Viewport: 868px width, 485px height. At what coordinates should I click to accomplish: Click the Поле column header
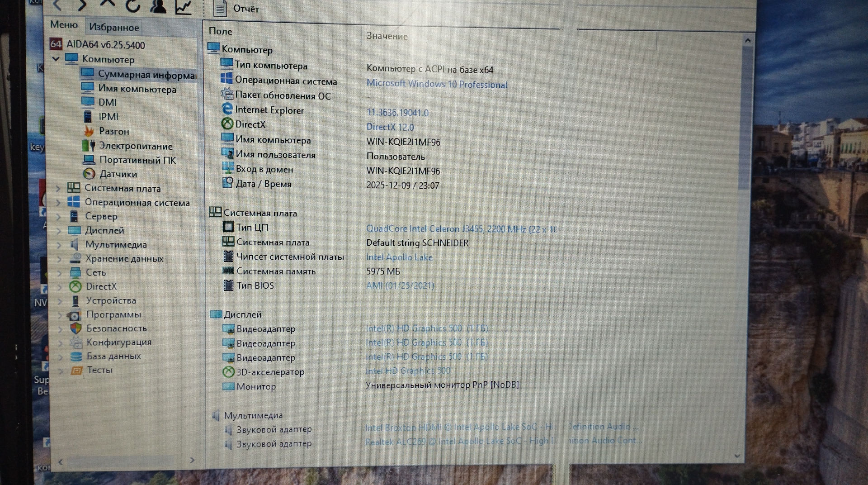click(221, 31)
